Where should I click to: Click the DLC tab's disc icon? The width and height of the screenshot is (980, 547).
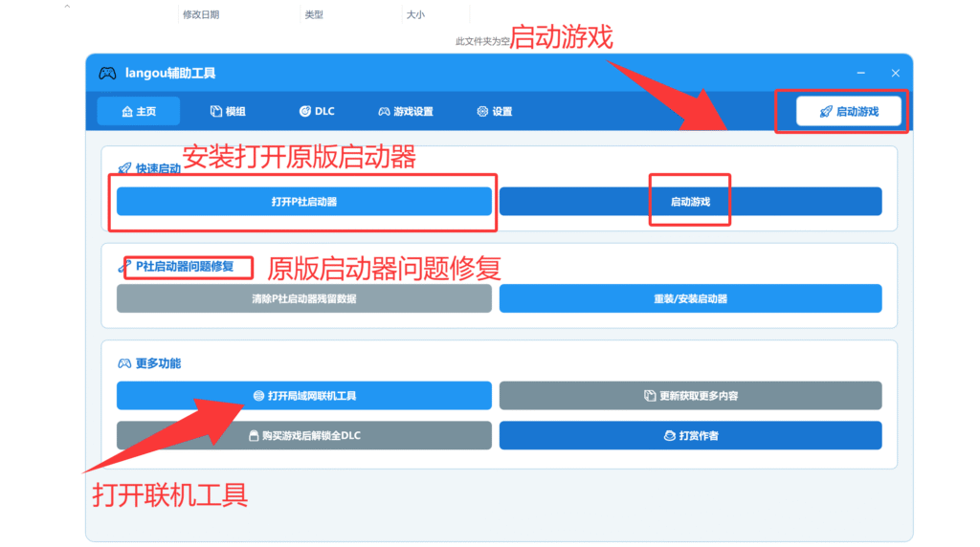pyautogui.click(x=305, y=112)
